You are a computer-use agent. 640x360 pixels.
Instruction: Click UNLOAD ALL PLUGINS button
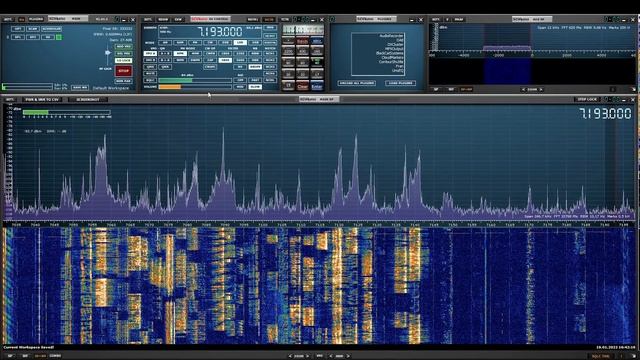pos(357,83)
